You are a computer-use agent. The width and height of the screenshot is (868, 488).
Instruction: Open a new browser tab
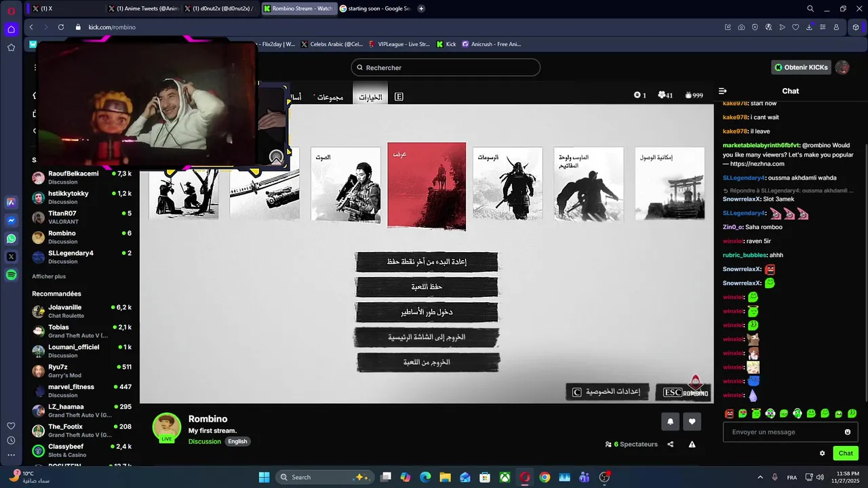(x=421, y=9)
